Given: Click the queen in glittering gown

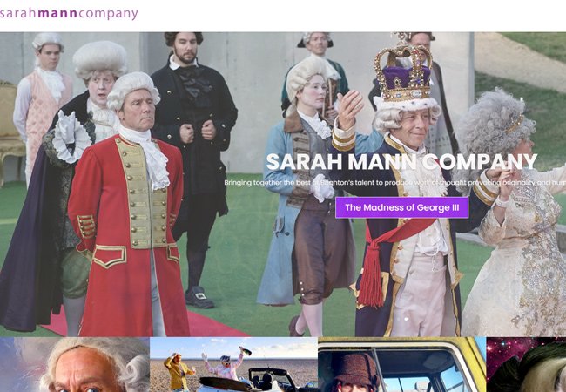Looking at the screenshot, I should click(x=513, y=217).
